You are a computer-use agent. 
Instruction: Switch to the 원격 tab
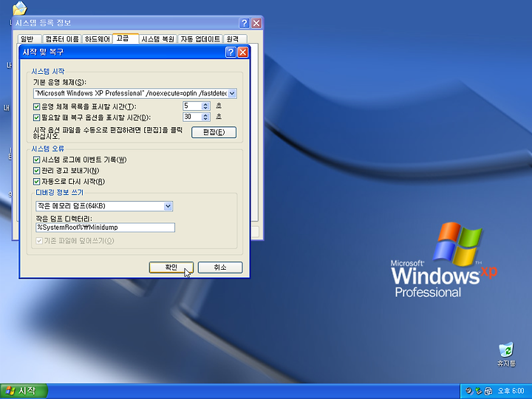click(235, 39)
